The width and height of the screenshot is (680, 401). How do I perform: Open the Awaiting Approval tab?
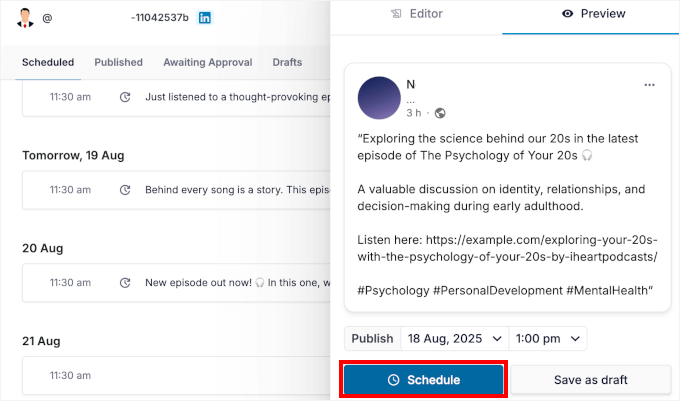pyautogui.click(x=207, y=62)
